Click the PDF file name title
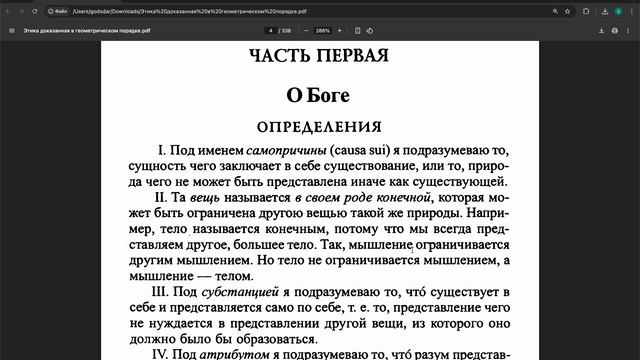Viewport: 640px width, 360px height. (87, 31)
